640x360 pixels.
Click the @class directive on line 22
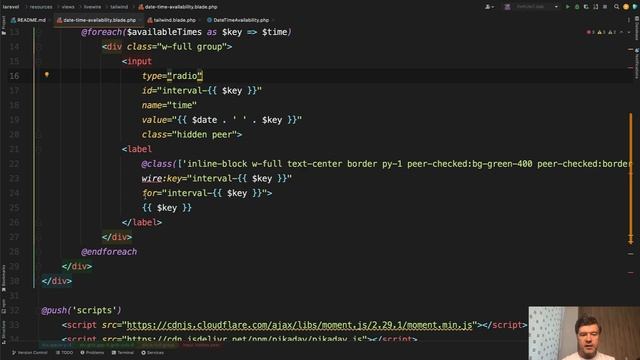[x=157, y=164]
